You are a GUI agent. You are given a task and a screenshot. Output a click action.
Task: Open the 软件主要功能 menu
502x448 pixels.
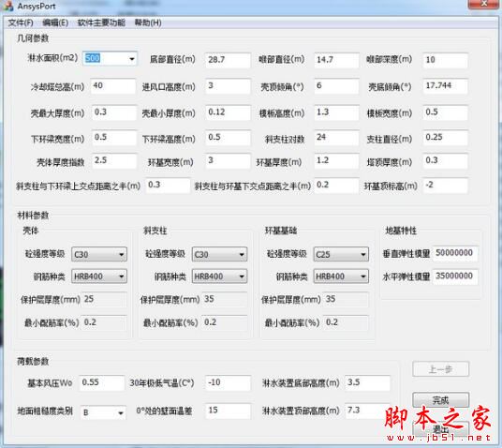[101, 22]
